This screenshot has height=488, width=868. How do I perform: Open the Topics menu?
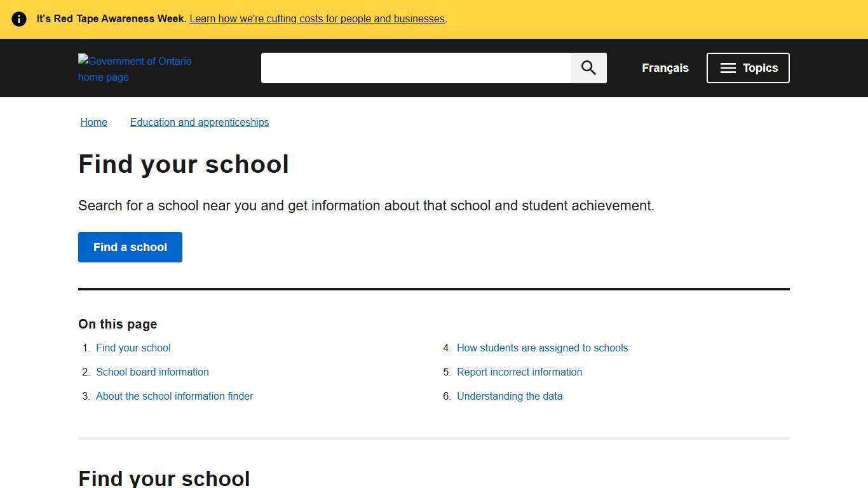748,67
